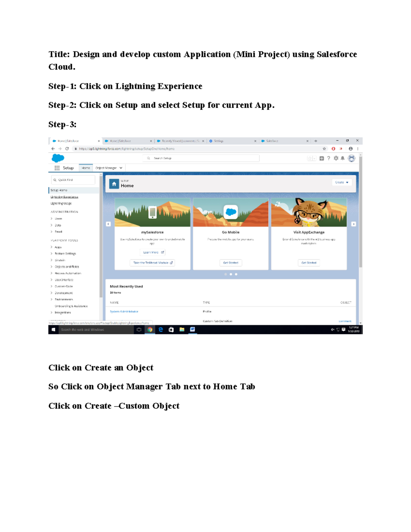Image resolution: width=411 pixels, height=532 pixels.
Task: Click the right carousel arrow control
Action: pos(353,224)
